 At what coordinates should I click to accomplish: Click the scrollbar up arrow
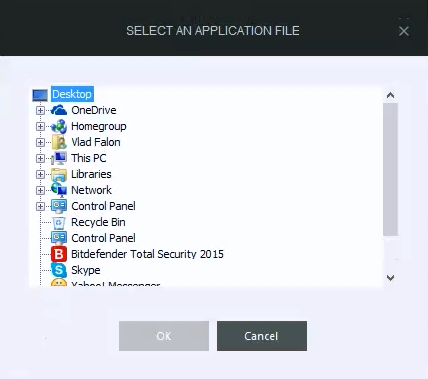click(390, 95)
